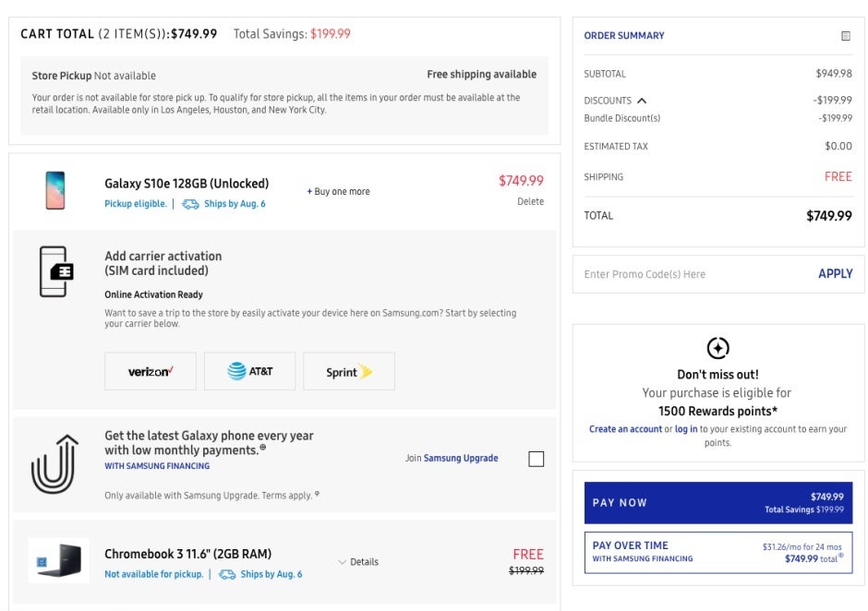Click the Shipping FREE value
Screen dimensions: 868x611
coord(838,176)
